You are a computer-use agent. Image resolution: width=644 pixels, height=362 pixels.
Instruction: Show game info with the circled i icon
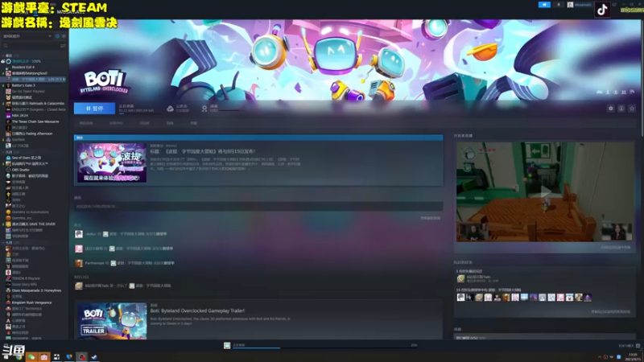621,109
